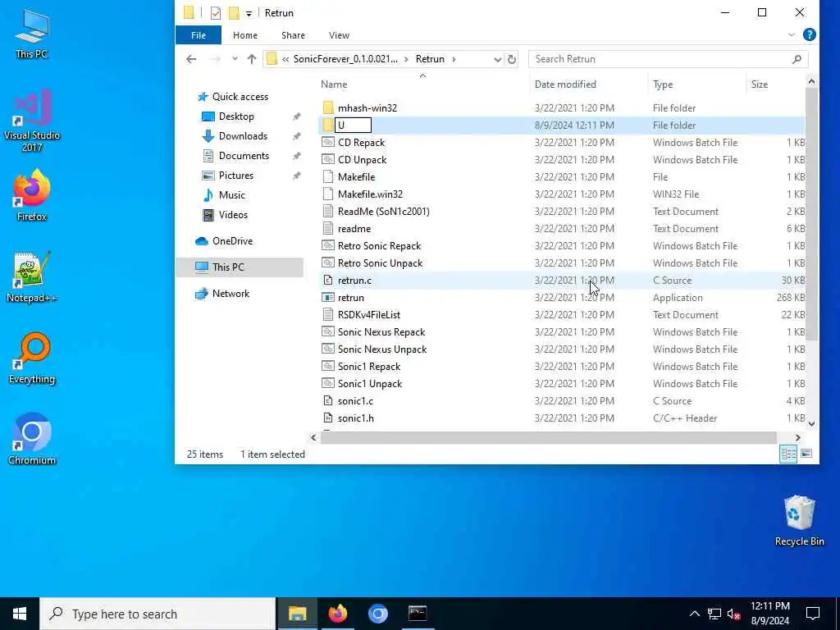Select Retro Sonic Unpack batch file icon

coord(328,263)
